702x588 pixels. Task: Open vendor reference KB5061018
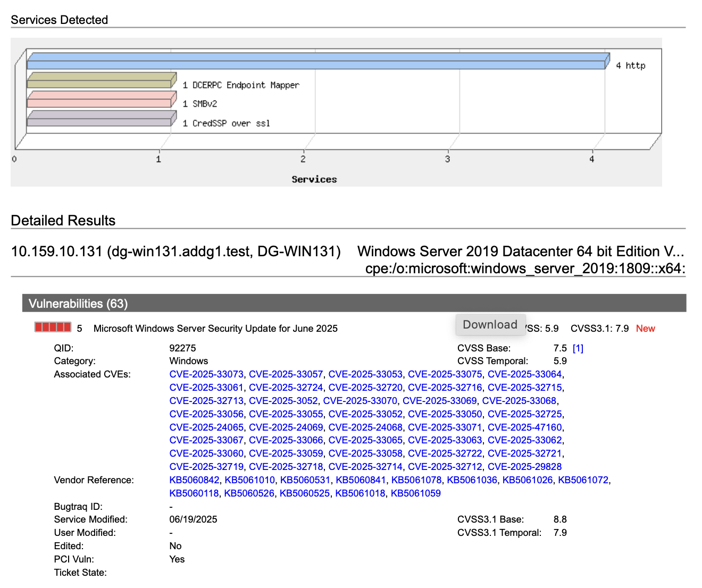[360, 493]
